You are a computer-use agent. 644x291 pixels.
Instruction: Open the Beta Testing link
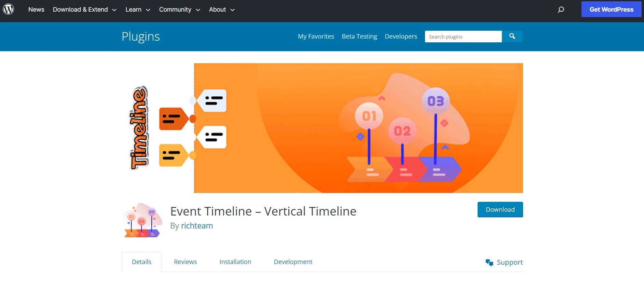click(359, 36)
